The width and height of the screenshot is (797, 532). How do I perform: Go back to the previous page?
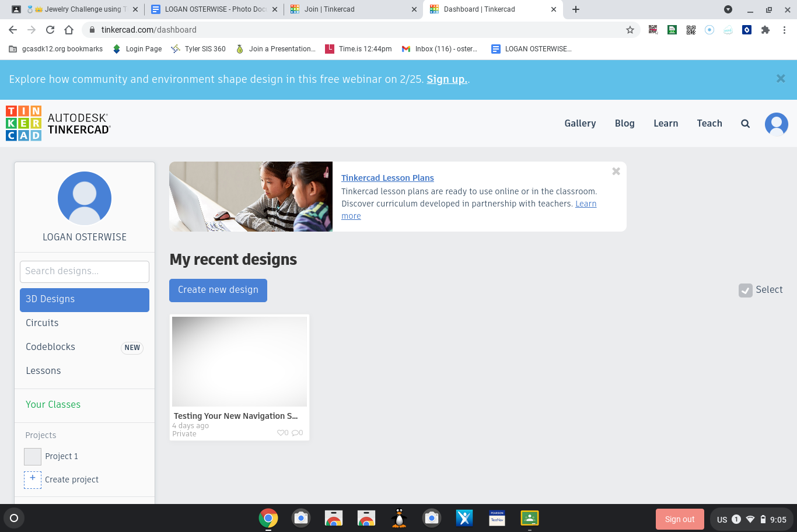click(13, 30)
